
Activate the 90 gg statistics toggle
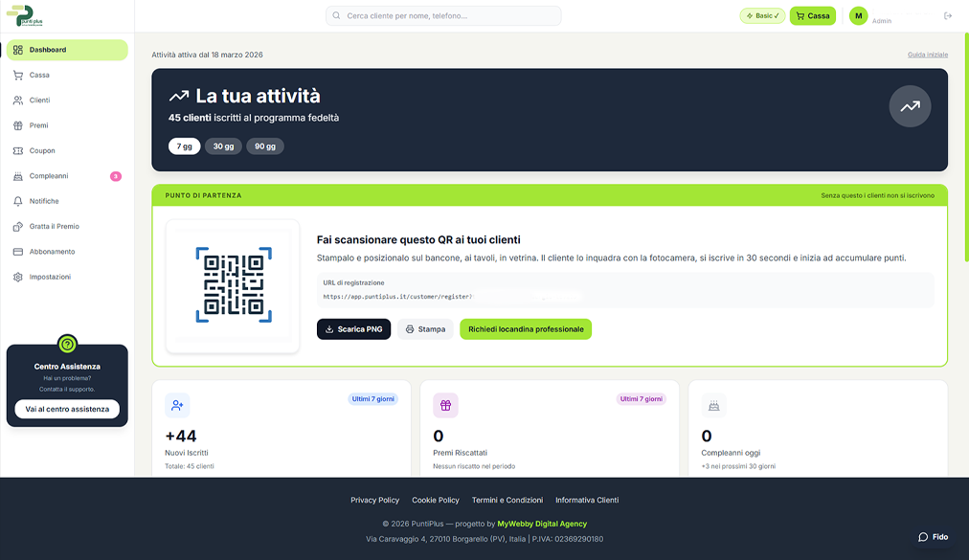pyautogui.click(x=264, y=146)
